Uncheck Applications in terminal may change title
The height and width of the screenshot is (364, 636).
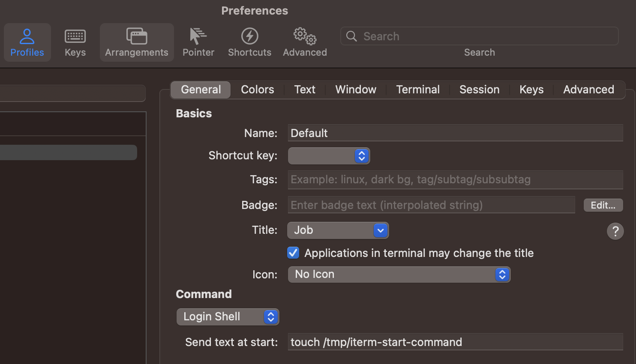click(x=293, y=253)
